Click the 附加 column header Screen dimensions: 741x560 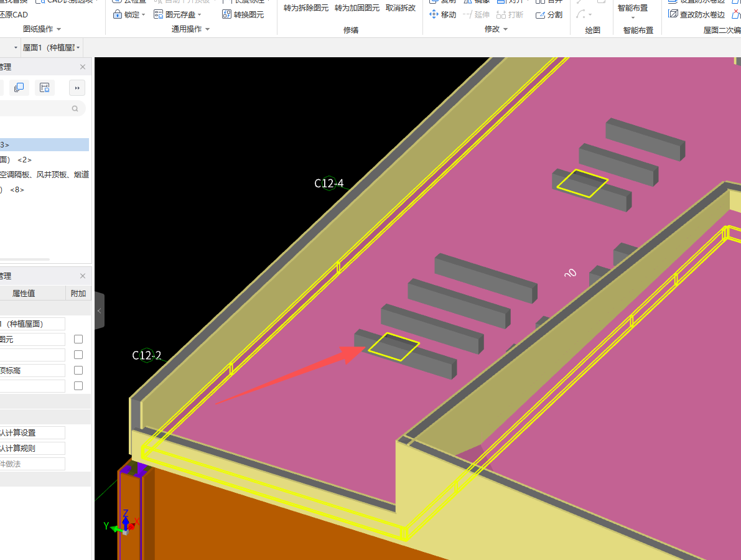click(78, 294)
